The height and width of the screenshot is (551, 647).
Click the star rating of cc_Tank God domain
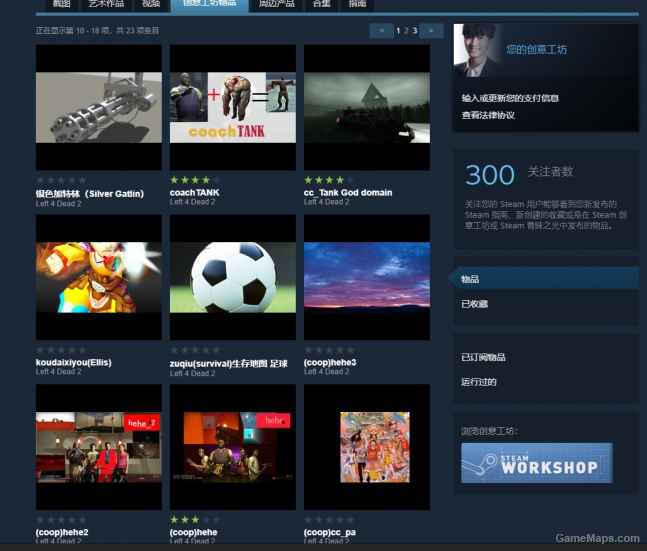tap(329, 180)
